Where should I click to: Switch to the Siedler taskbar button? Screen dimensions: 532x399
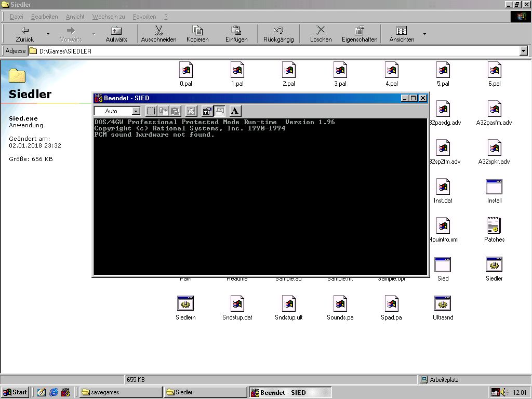coord(205,392)
